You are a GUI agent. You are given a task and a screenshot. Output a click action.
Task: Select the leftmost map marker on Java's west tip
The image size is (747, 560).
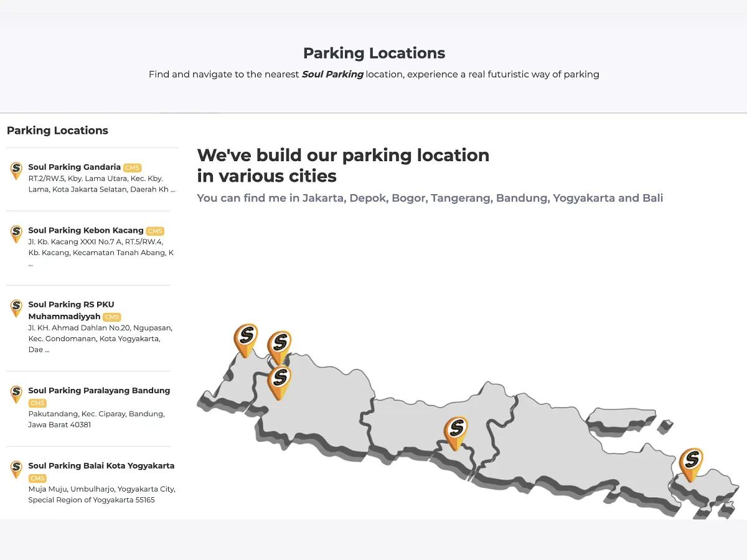tap(246, 340)
